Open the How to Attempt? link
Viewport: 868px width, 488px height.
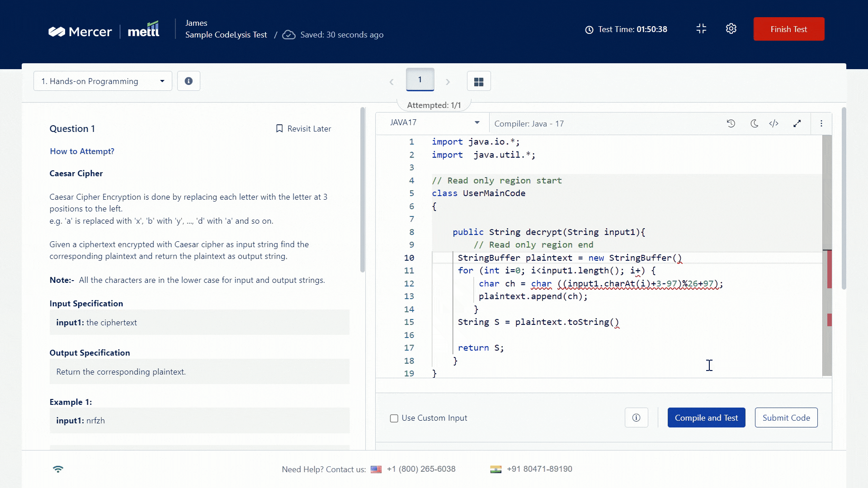pos(82,151)
